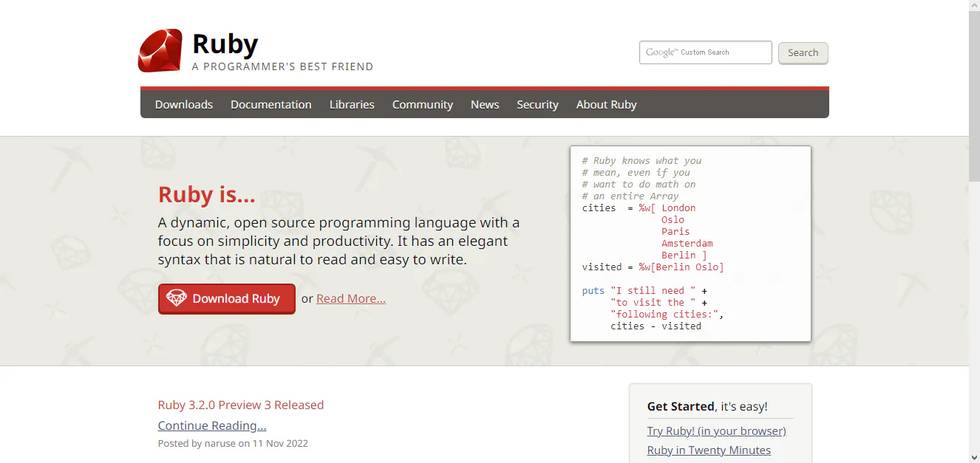Visit the Security page
Image resolution: width=980 pixels, height=463 pixels.
[x=537, y=104]
